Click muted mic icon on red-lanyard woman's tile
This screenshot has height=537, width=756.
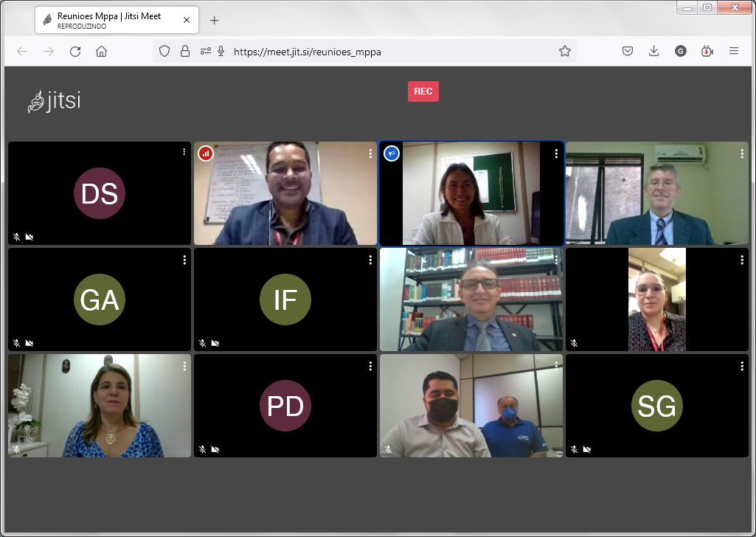coord(575,343)
